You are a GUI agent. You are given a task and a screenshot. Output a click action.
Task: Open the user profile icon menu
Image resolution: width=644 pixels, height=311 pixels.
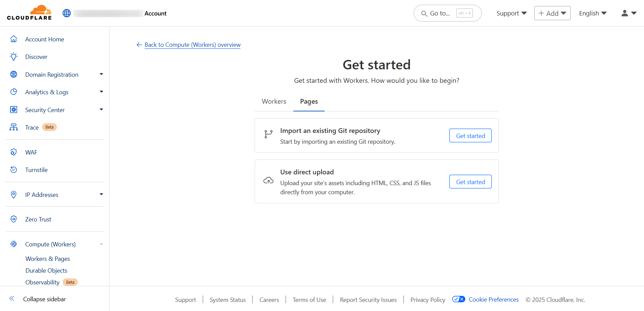tap(629, 13)
